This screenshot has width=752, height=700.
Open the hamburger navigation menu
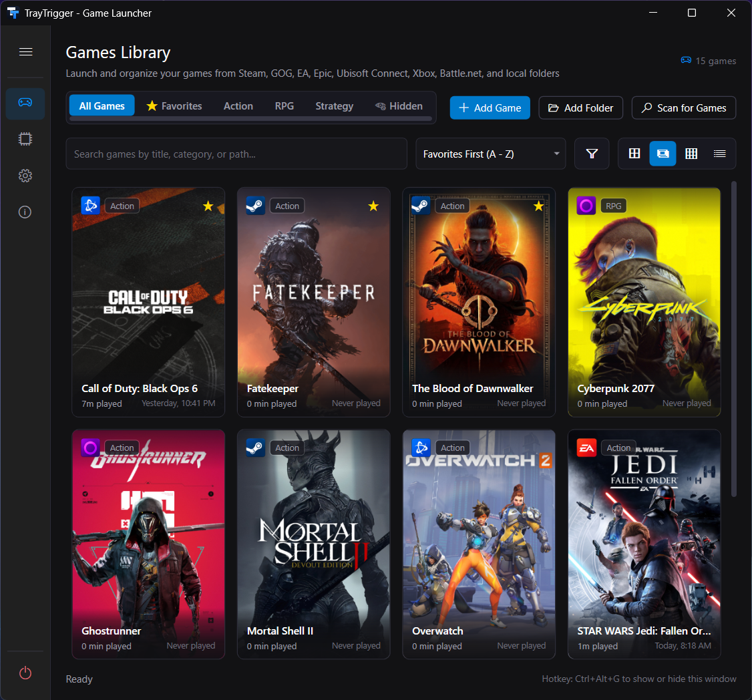coord(25,52)
